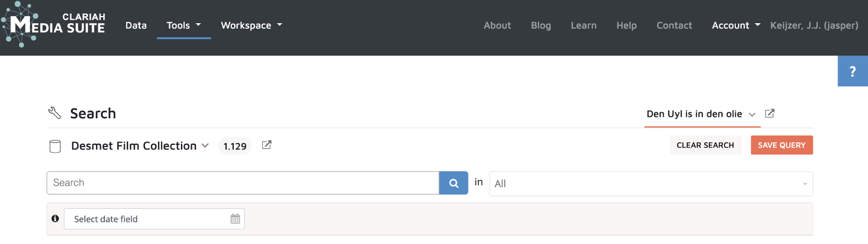Click the calendar icon in date field
Image resolution: width=868 pixels, height=244 pixels.
click(235, 219)
